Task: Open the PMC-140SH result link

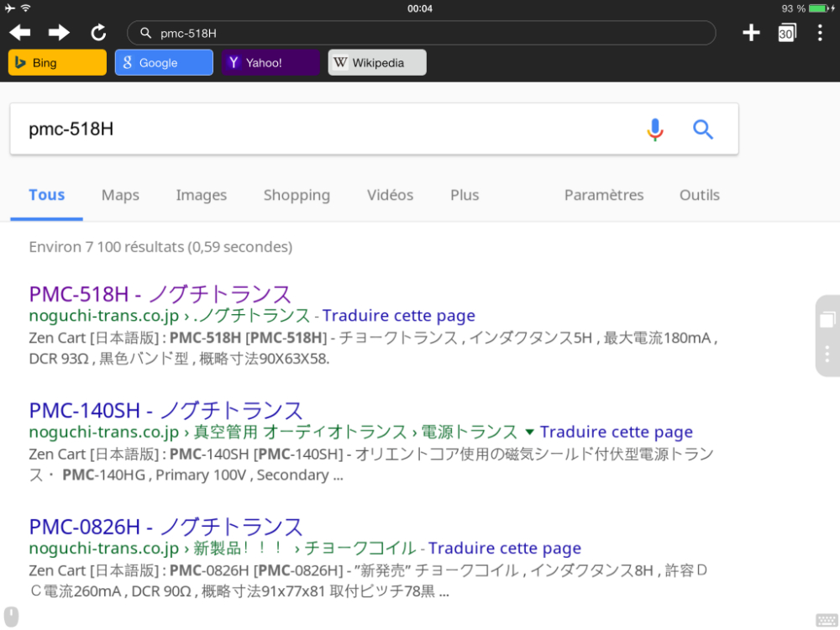Action: pyautogui.click(x=166, y=411)
